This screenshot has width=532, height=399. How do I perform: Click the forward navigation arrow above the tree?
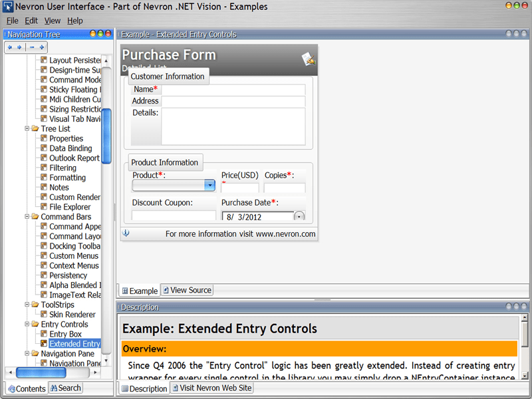click(x=20, y=47)
